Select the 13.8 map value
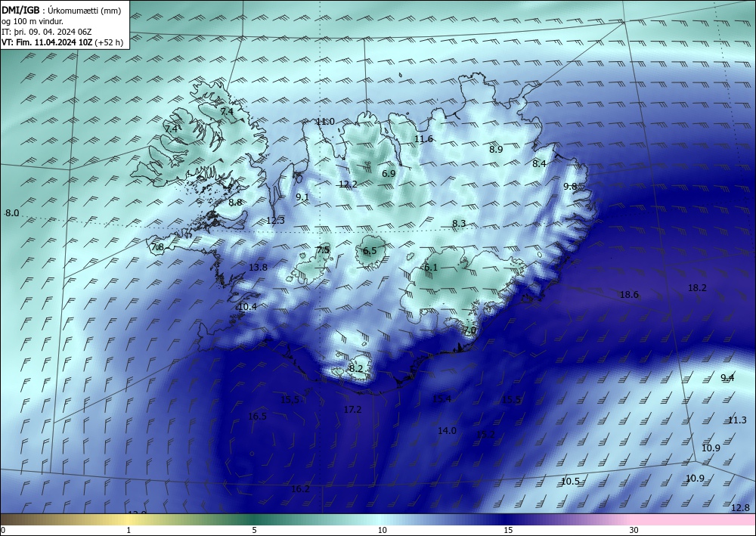 click(x=258, y=267)
